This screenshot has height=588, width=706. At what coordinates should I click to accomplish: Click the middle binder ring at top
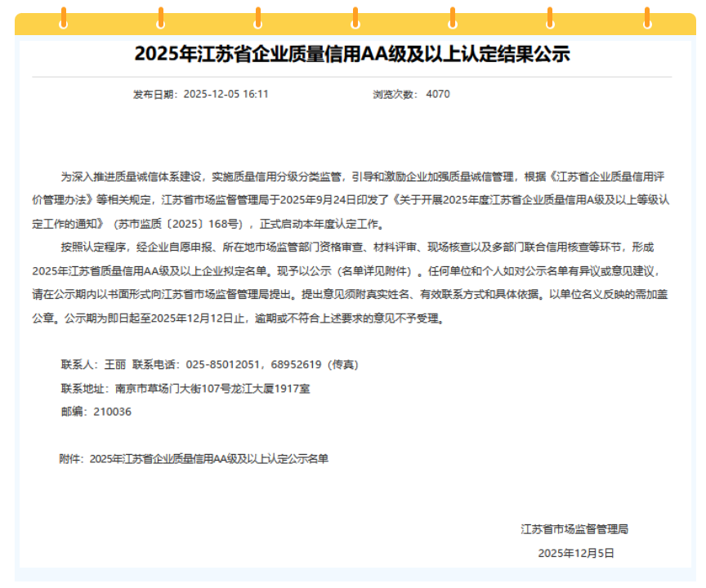(x=355, y=16)
